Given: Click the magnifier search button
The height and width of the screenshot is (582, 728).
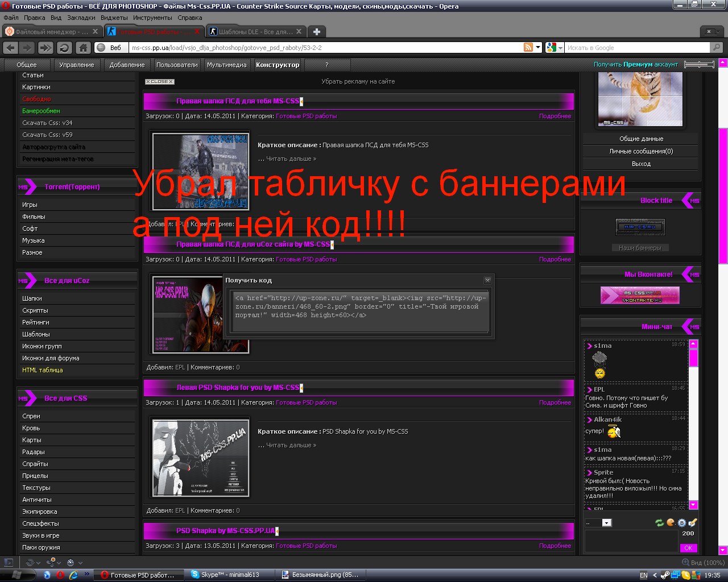Looking at the screenshot, I should pos(717,48).
